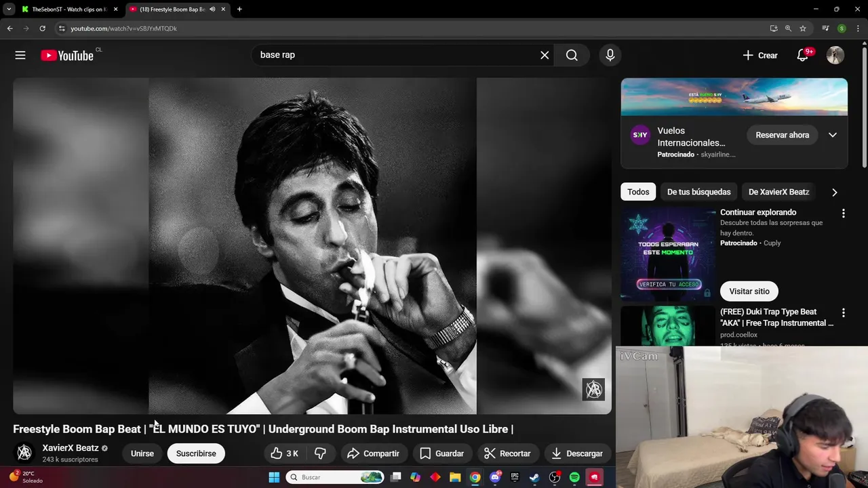Go back in the browser

(9, 28)
